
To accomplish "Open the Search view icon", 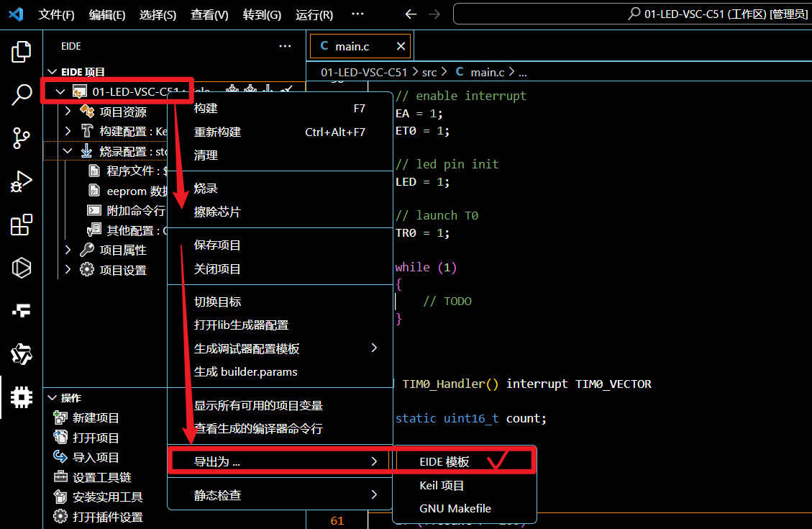I will [22, 95].
